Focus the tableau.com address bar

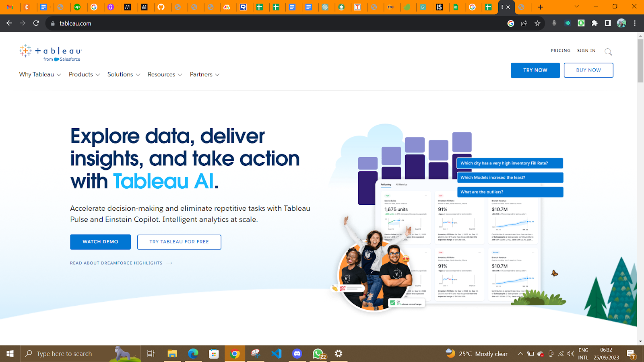pyautogui.click(x=278, y=23)
